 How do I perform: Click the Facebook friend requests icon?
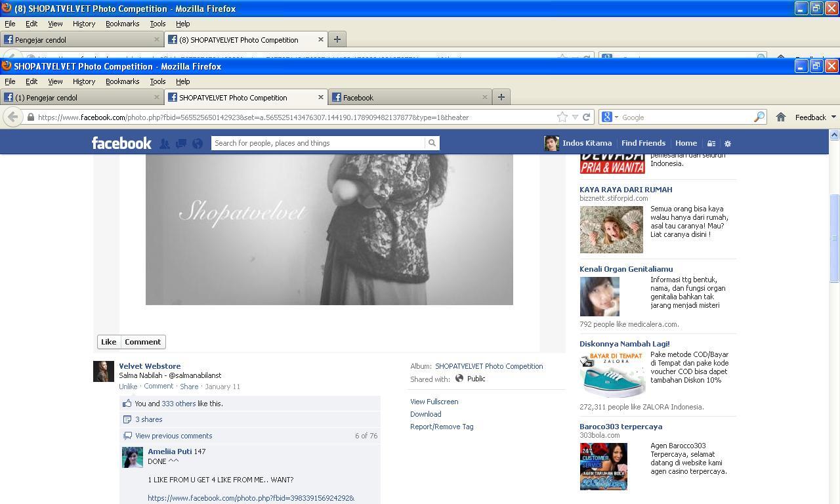tap(165, 143)
